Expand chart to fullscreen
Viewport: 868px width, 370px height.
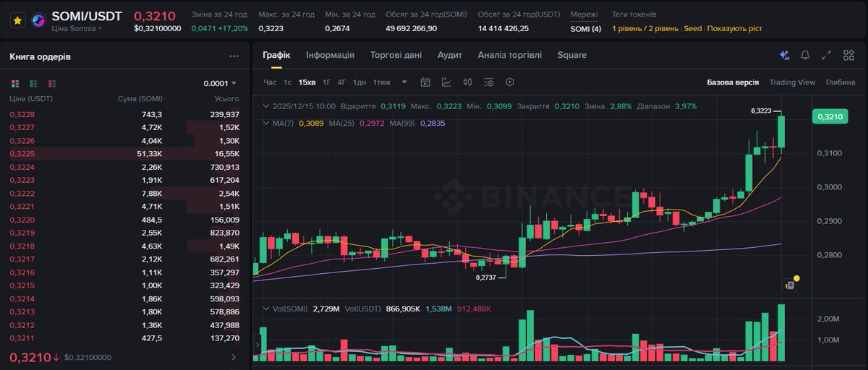coord(827,56)
